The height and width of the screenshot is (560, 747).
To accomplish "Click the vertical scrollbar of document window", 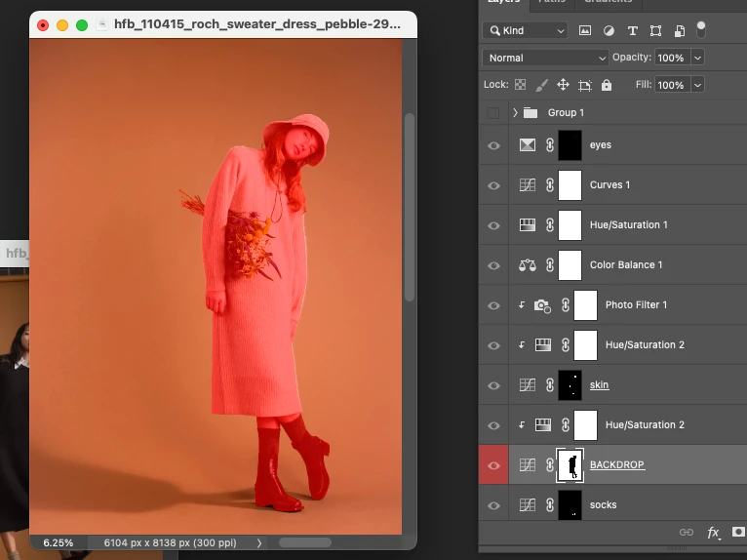I will (410, 207).
